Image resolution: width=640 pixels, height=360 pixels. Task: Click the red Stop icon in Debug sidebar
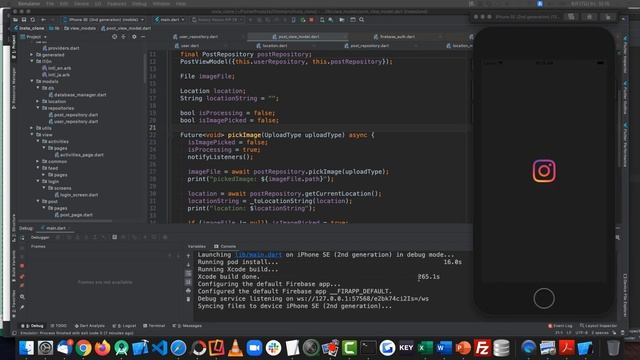tap(22, 266)
